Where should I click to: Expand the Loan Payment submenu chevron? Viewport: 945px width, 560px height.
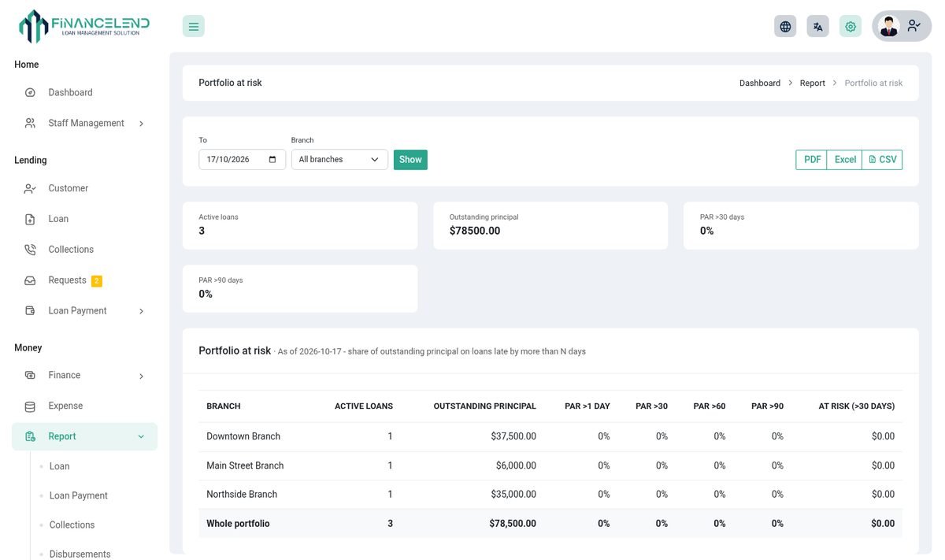(141, 311)
